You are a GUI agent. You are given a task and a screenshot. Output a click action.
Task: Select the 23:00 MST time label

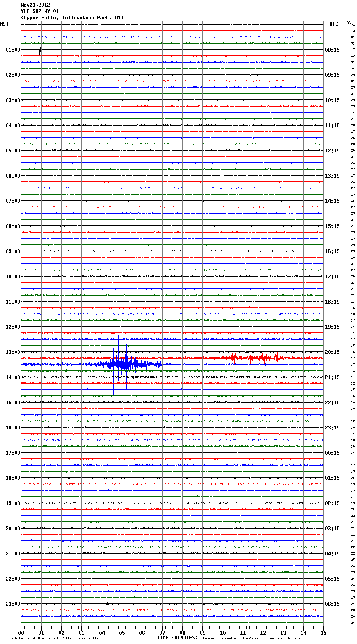click(13, 604)
